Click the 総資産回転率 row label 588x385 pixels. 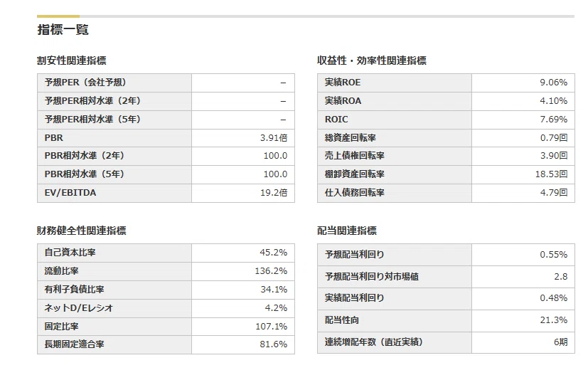click(351, 138)
